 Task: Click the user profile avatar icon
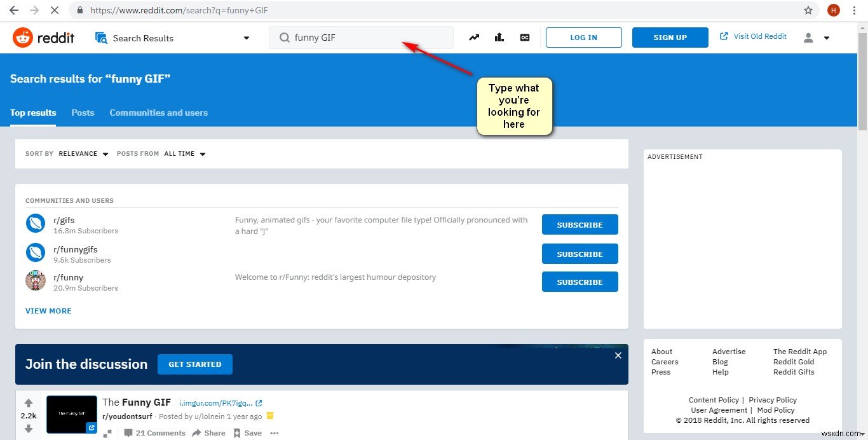click(808, 38)
